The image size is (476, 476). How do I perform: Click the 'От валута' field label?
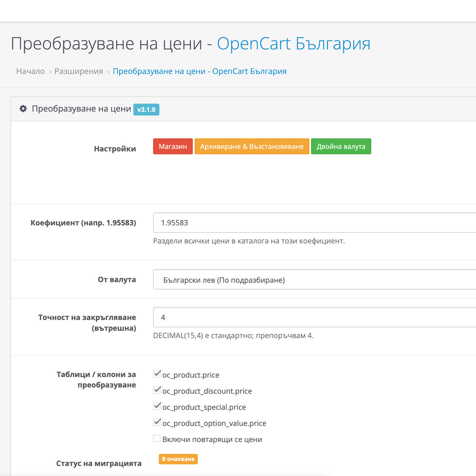117,280
